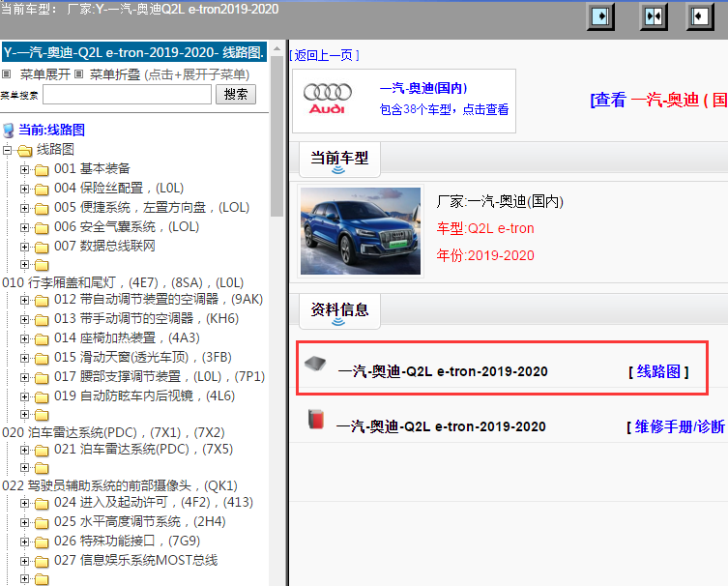Select 015 滑动天窗(透光车顶) tree item

click(143, 357)
